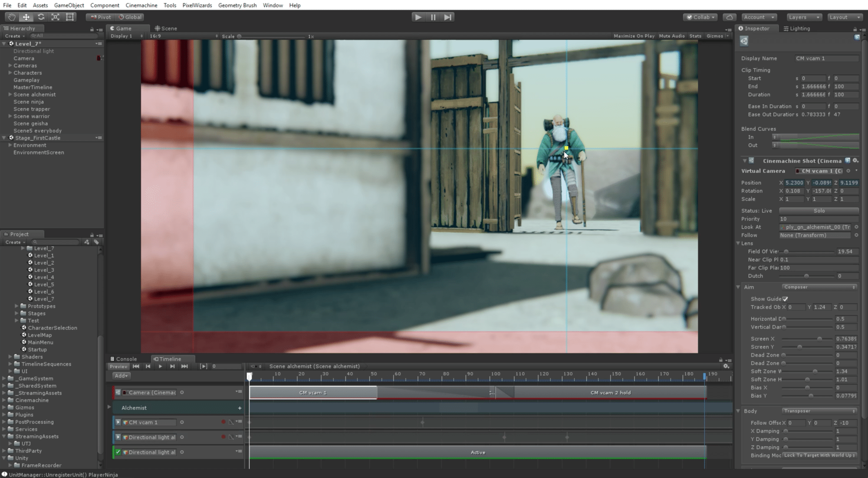868x478 pixels.
Task: Open the Cloud services icon
Action: 730,17
